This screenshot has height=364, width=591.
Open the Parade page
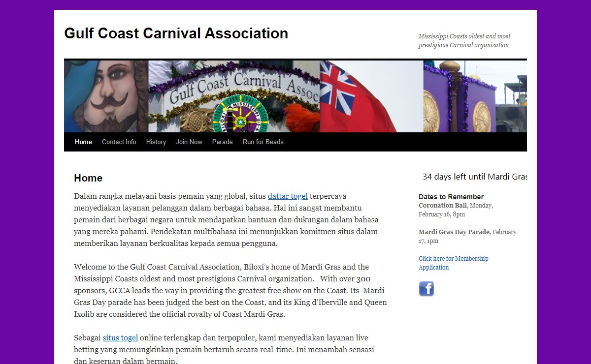click(x=223, y=142)
